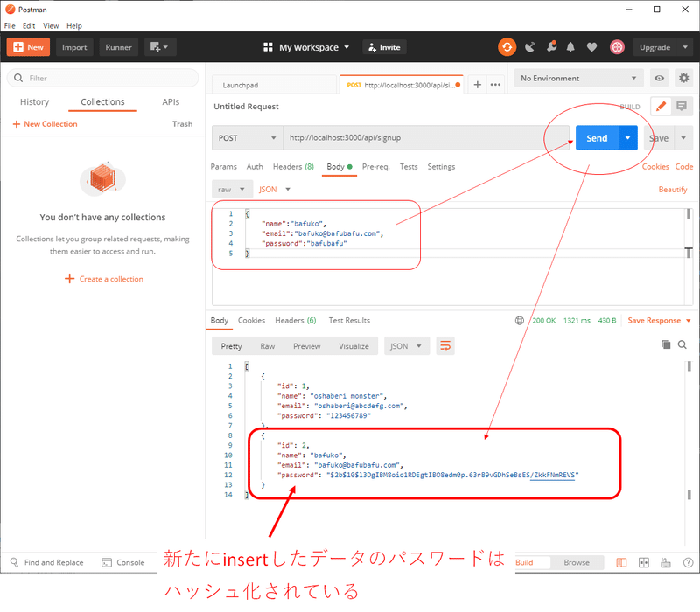Switch to History tab

click(34, 102)
